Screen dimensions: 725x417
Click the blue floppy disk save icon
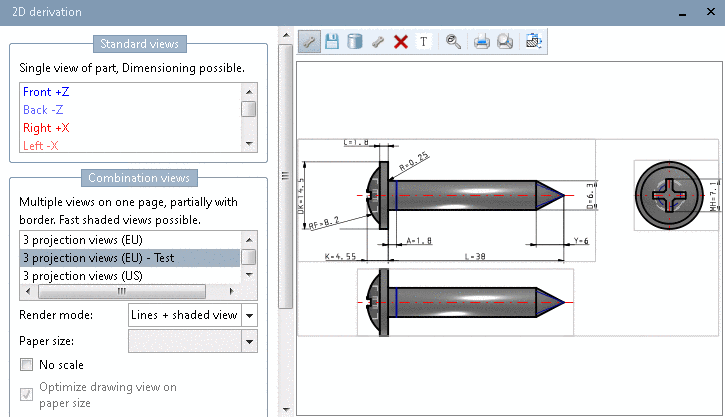[333, 42]
